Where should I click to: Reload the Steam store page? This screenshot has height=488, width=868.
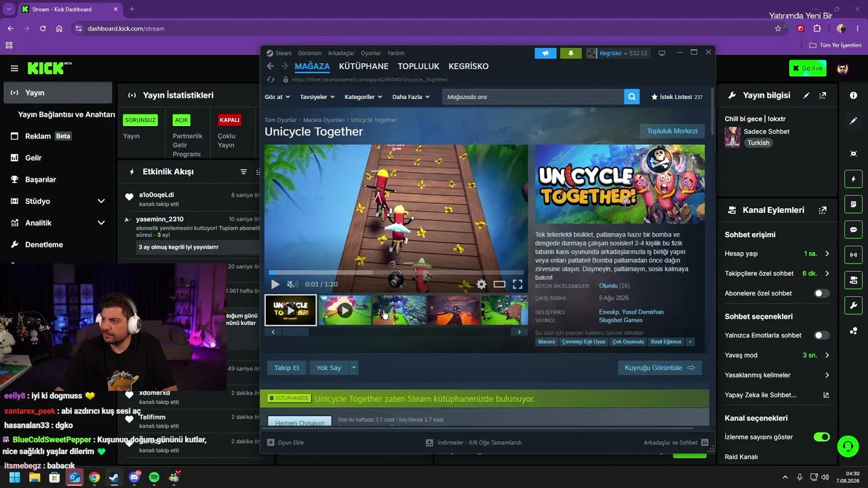coord(271,79)
